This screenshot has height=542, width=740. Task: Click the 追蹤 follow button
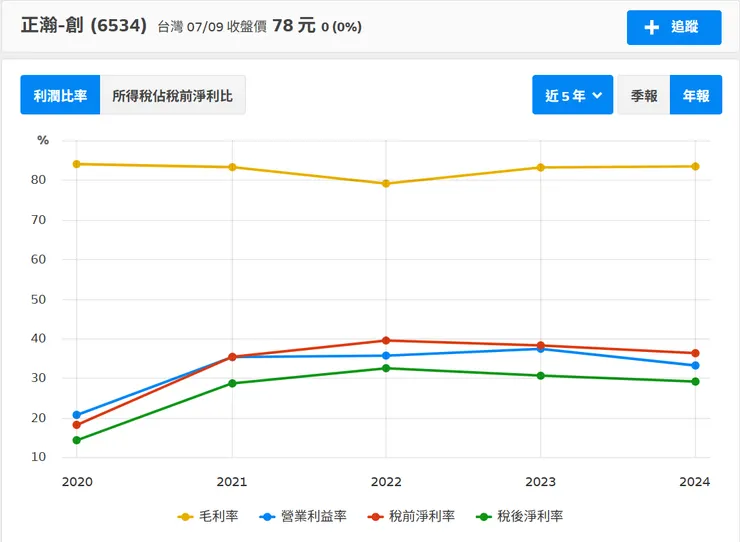point(674,28)
